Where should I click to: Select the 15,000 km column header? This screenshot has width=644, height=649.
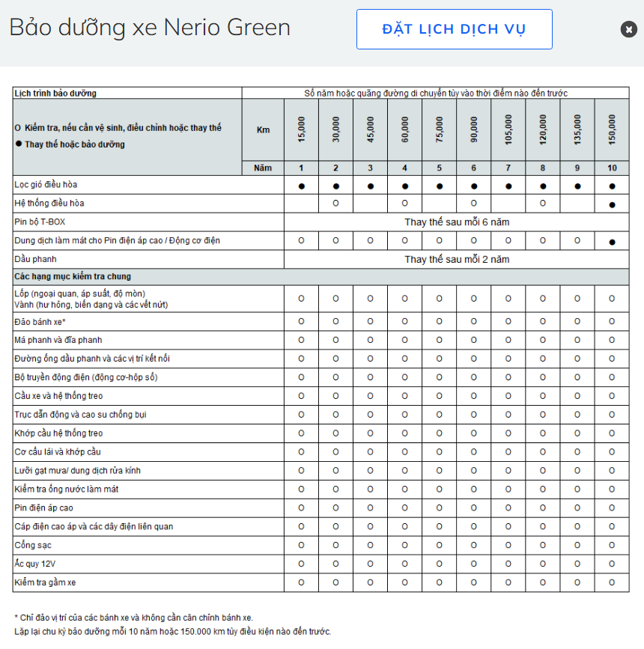301,130
